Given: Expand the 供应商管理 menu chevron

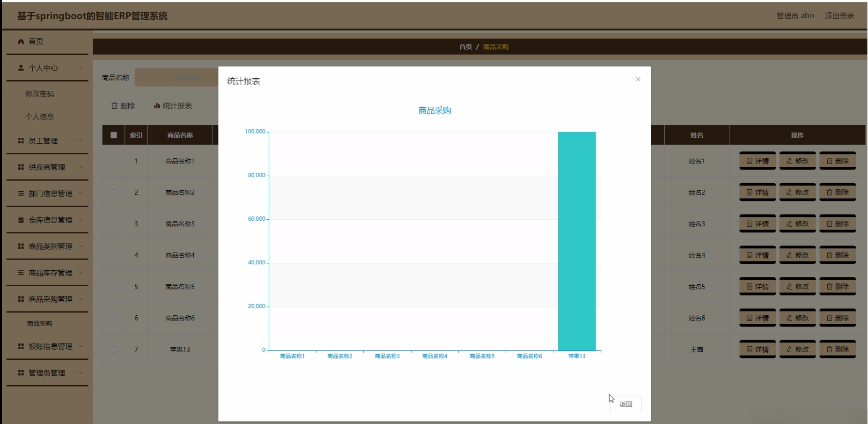Looking at the screenshot, I should (82, 167).
